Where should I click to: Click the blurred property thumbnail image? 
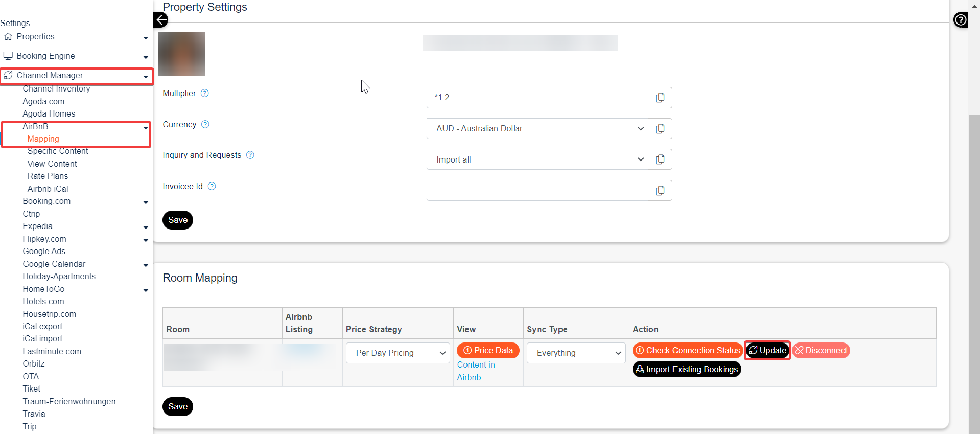tap(182, 54)
